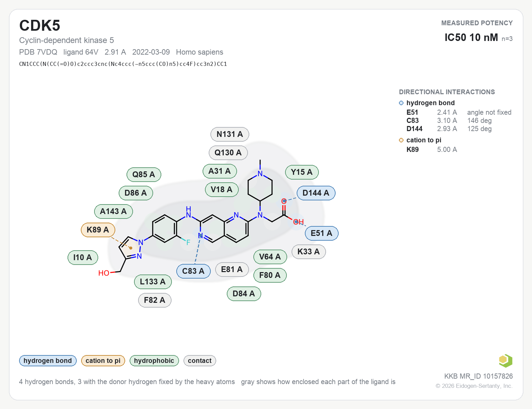Click the Homo sapiens species text
The image size is (532, 409).
(x=199, y=52)
